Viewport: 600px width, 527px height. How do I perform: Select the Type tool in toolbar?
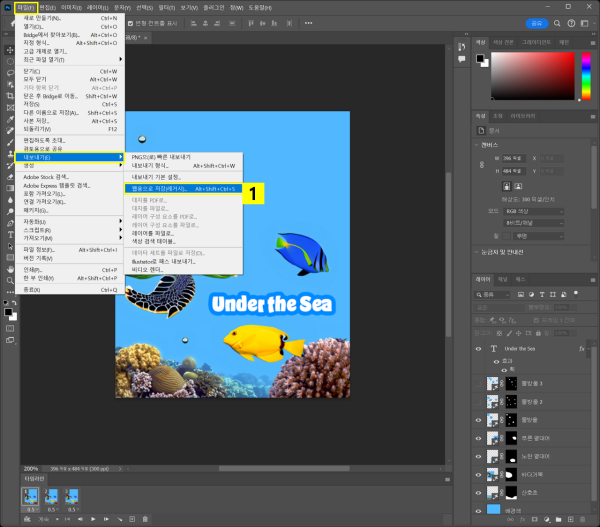tap(10, 232)
